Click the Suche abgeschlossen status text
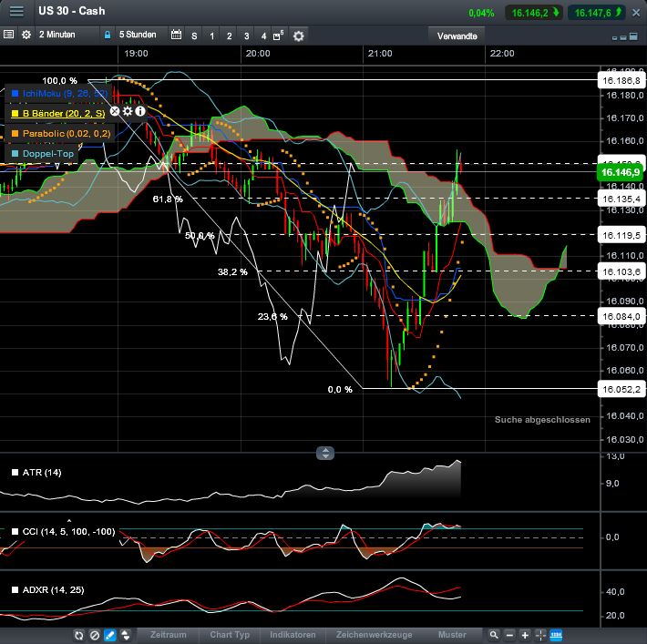Screen dimensions: 647x644 (542, 420)
